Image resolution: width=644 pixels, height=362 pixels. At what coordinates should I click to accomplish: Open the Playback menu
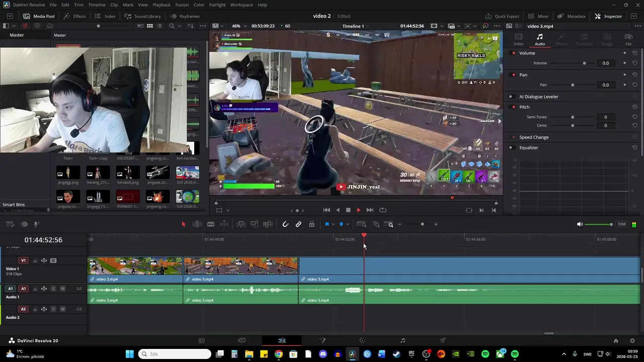[x=162, y=5]
